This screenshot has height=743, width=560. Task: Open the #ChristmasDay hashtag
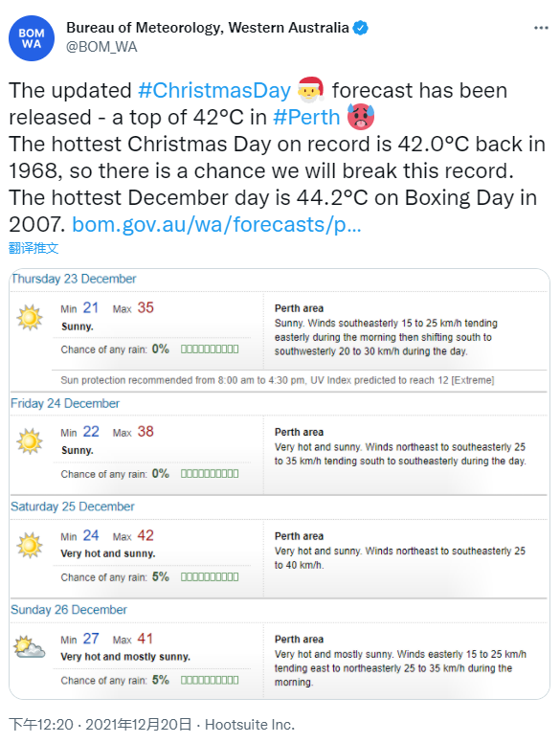[214, 90]
